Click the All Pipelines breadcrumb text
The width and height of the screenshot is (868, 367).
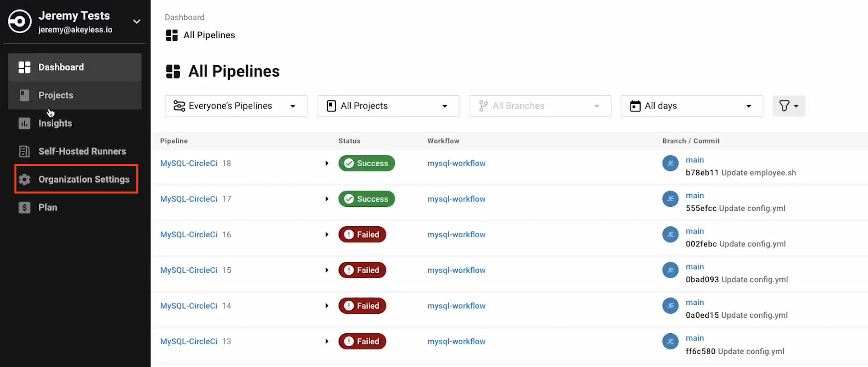point(209,35)
